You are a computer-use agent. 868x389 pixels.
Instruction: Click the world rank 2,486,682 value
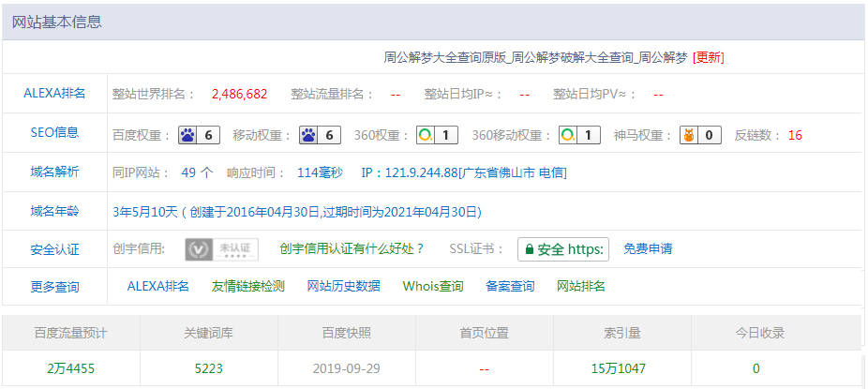pyautogui.click(x=239, y=94)
